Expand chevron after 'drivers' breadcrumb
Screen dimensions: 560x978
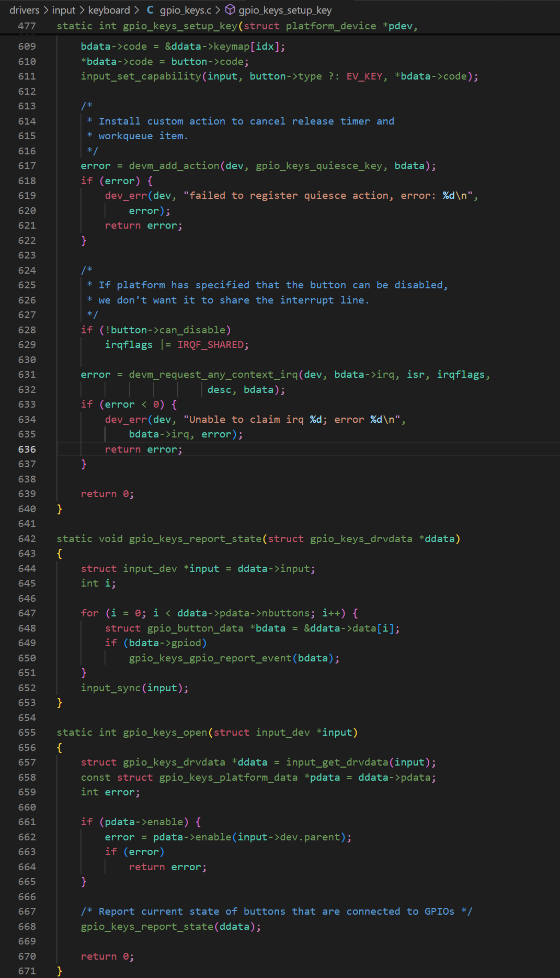coord(45,10)
